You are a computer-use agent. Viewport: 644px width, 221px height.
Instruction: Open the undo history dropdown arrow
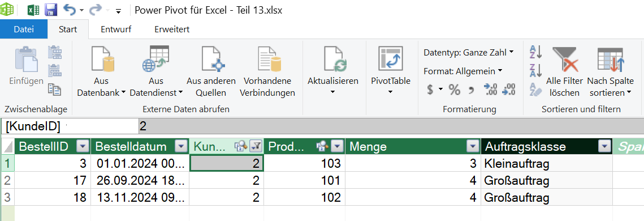81,10
